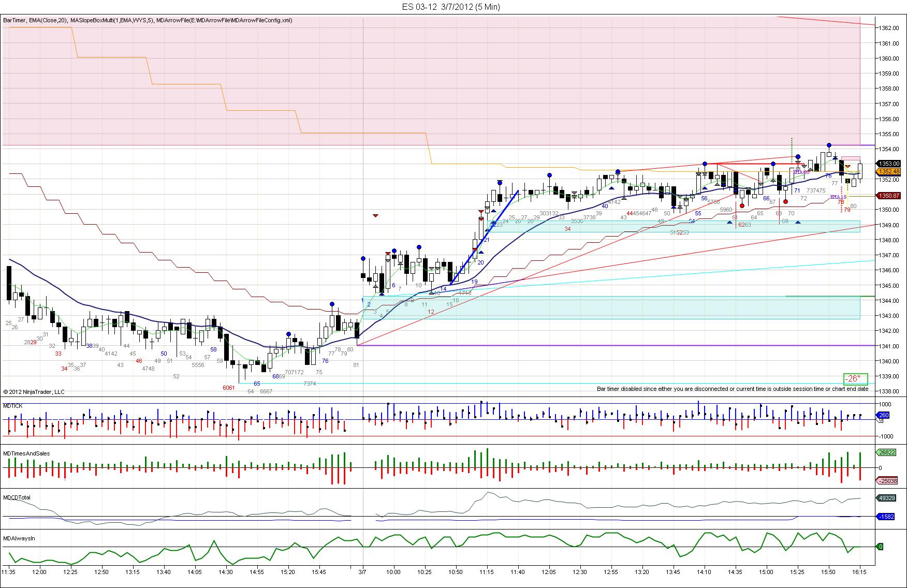Click the 1000 label on the MDTICK axis
This screenshot has width=907, height=588.
point(885,404)
